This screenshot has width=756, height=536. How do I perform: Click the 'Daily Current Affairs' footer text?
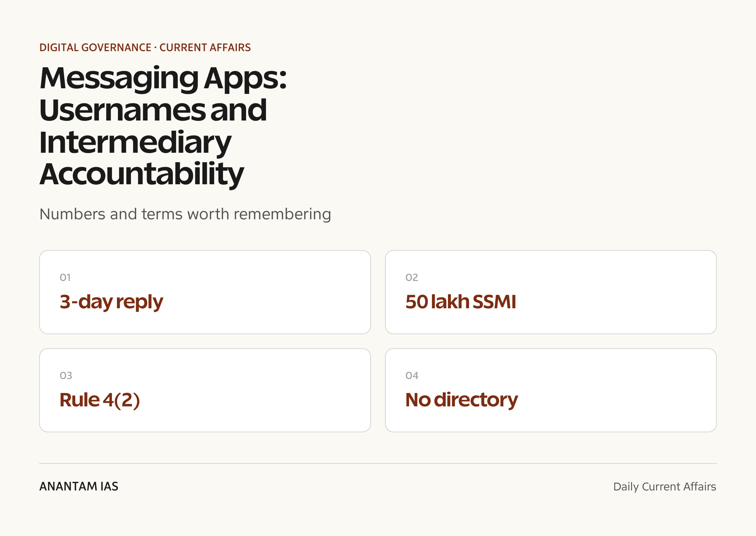click(x=665, y=487)
